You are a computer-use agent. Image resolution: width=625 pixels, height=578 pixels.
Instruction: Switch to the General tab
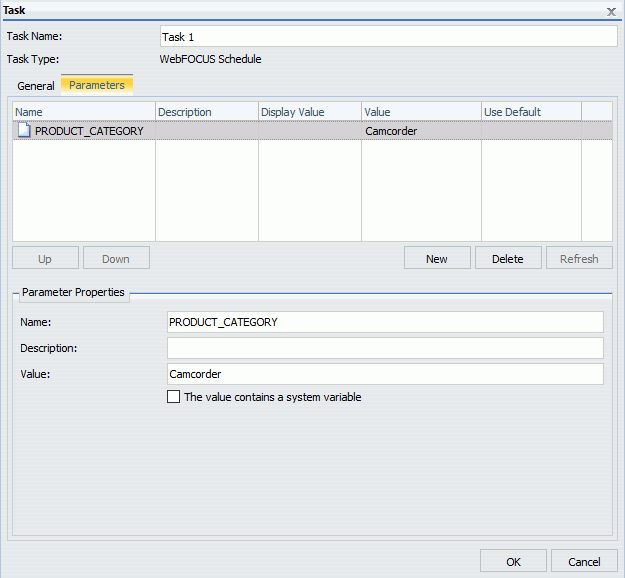36,86
